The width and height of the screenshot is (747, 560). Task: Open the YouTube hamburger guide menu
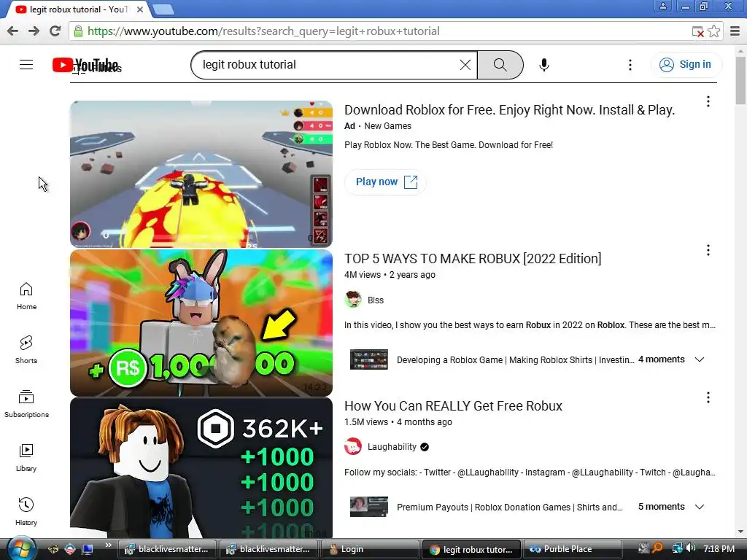(x=26, y=65)
